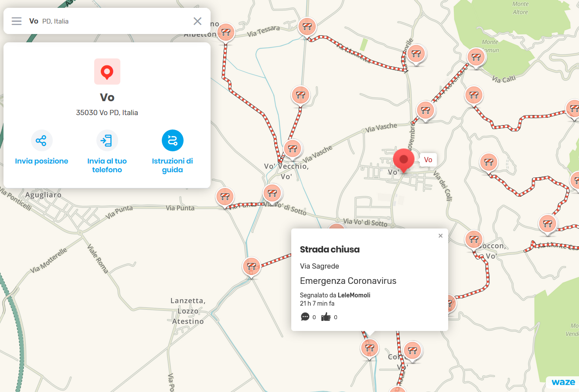Click road closure icon at Vo' Vecchio
The image size is (579, 392).
(x=293, y=150)
